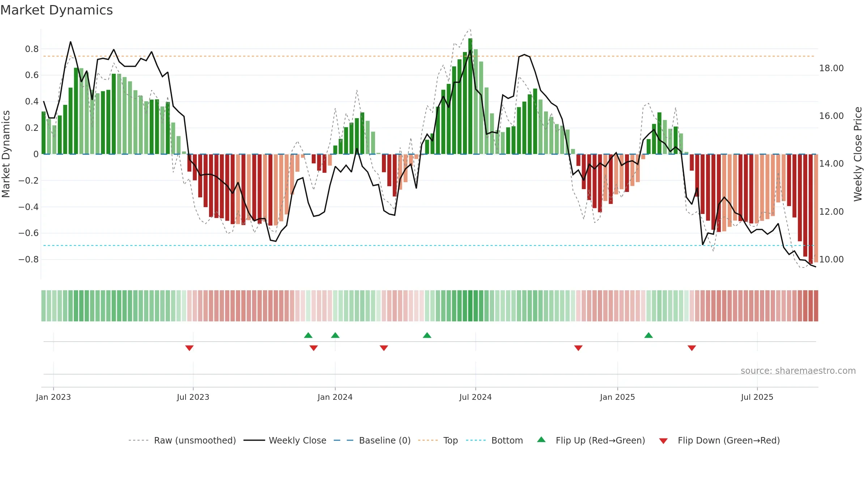Click the Weekly Close Price axis title
This screenshot has height=488, width=868.
[858, 154]
